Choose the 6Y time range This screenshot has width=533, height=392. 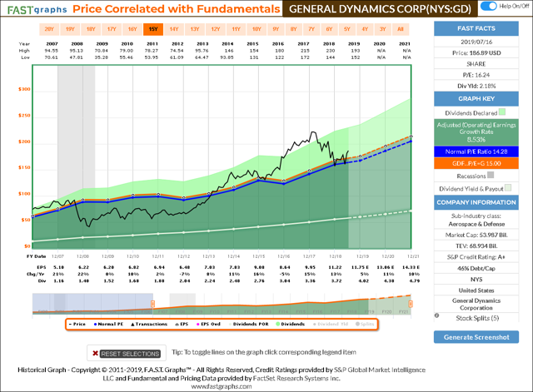tap(330, 29)
